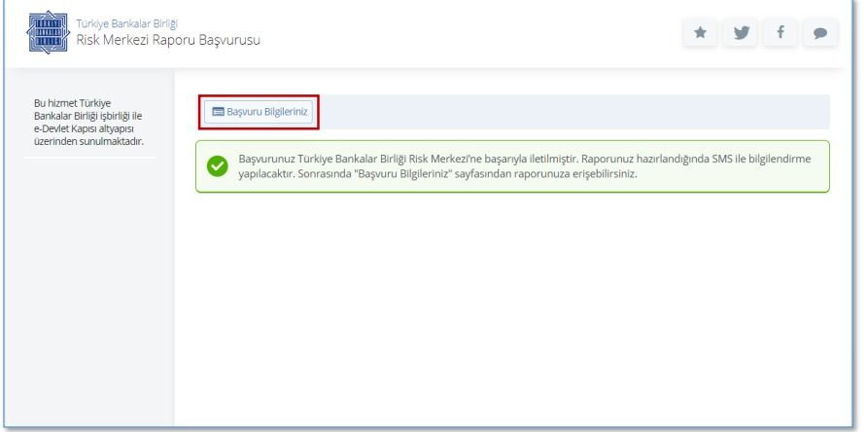
Task: Click the Türkiye Bankalar Birliği logo
Action: coord(49,32)
